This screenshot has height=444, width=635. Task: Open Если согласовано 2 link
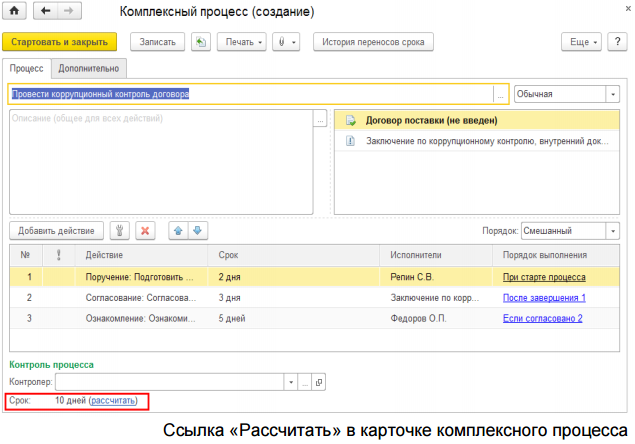tap(542, 318)
